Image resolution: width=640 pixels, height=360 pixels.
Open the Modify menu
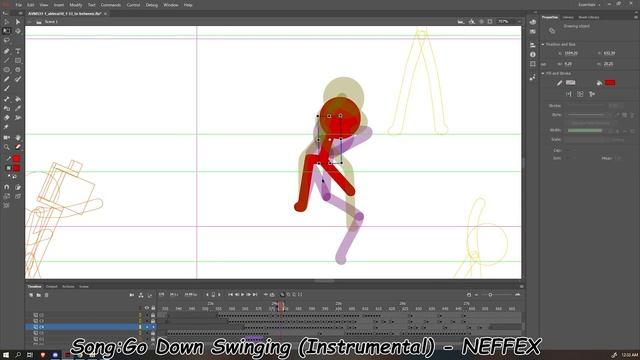pyautogui.click(x=76, y=5)
